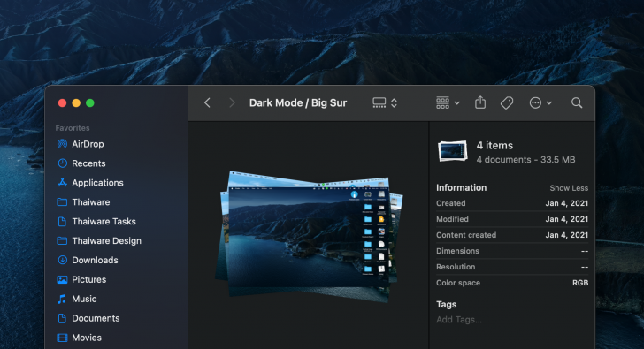Click the Dimensions row label
This screenshot has height=349, width=644.
(457, 251)
